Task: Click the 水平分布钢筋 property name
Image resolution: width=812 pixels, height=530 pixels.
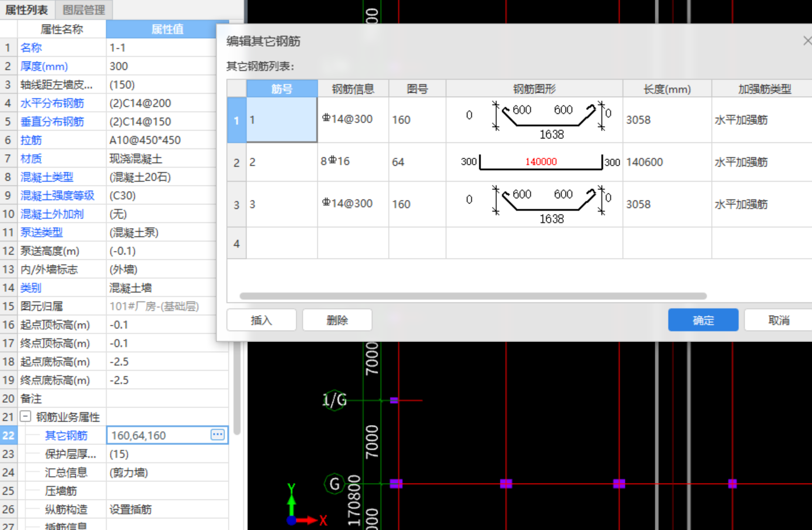Action: click(x=52, y=103)
